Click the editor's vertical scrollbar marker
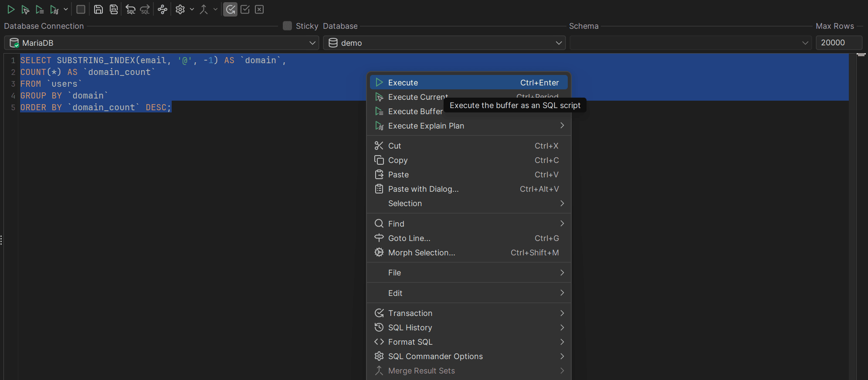 (861, 54)
